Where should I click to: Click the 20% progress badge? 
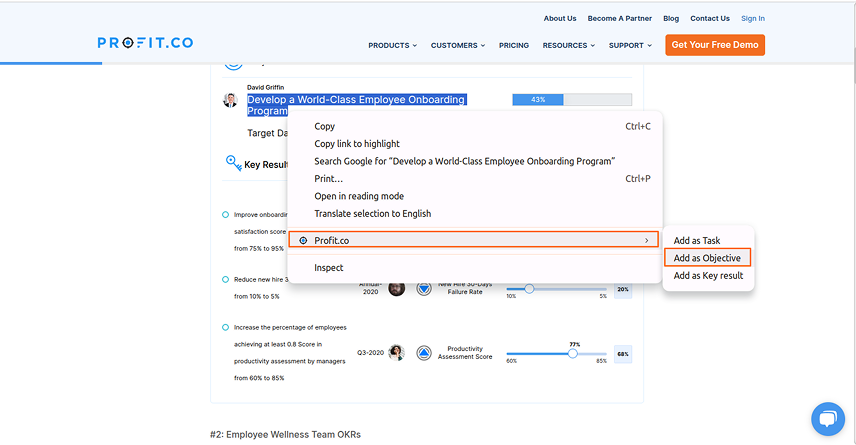pos(623,289)
